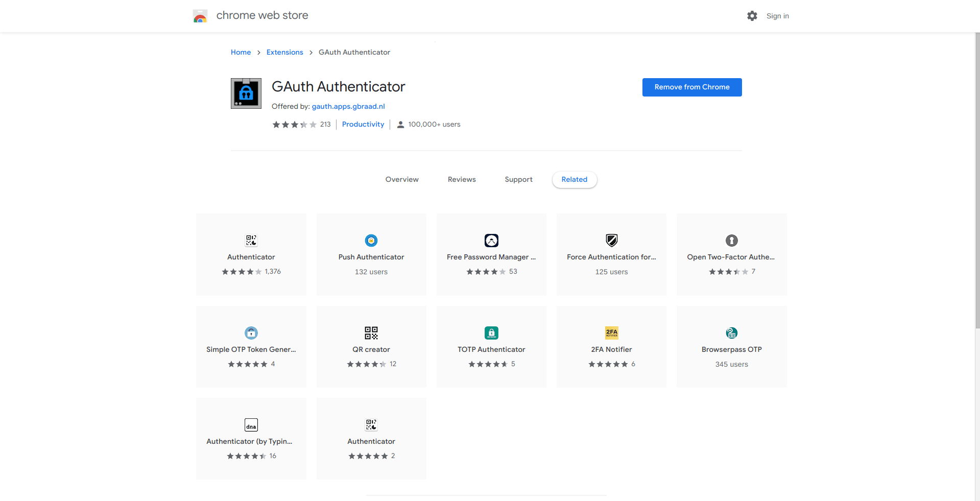Click the Browserpass OTP icon
The image size is (980, 501).
(x=732, y=333)
